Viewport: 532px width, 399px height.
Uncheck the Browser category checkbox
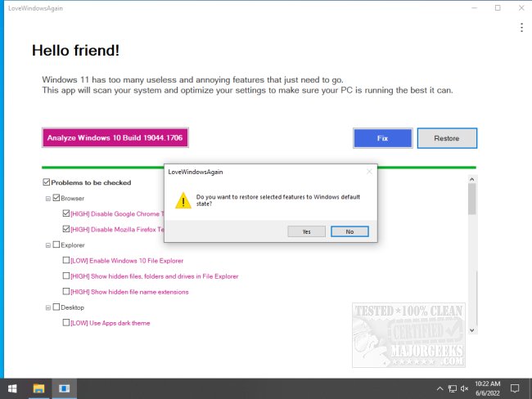(56, 198)
